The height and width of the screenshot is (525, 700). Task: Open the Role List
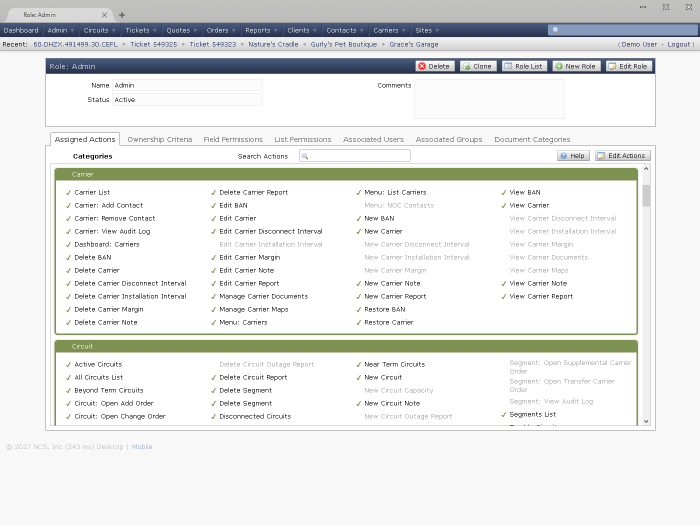(524, 66)
